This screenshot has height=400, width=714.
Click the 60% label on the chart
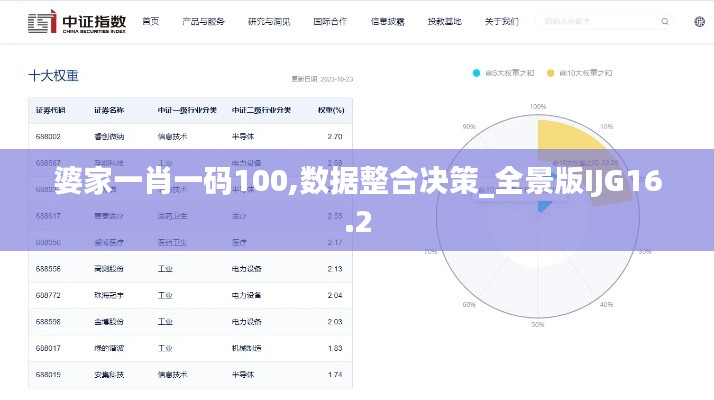point(469,304)
